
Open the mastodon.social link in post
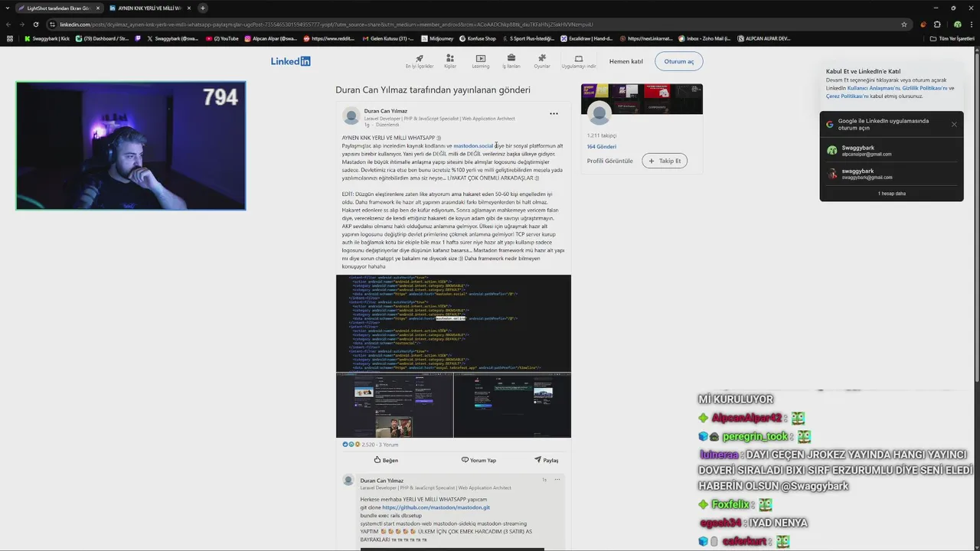pos(473,145)
